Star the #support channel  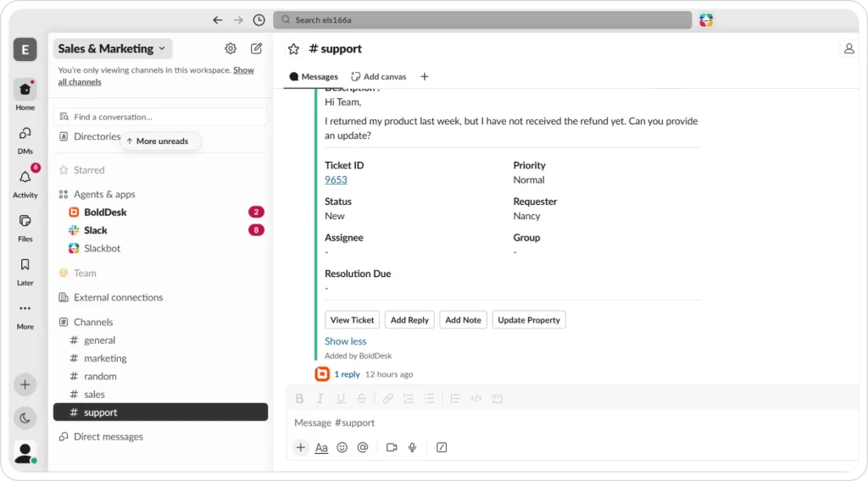pos(294,49)
